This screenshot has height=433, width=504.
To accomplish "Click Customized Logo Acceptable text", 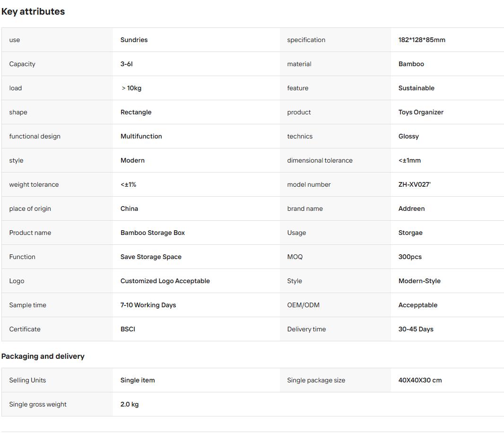I will point(165,281).
